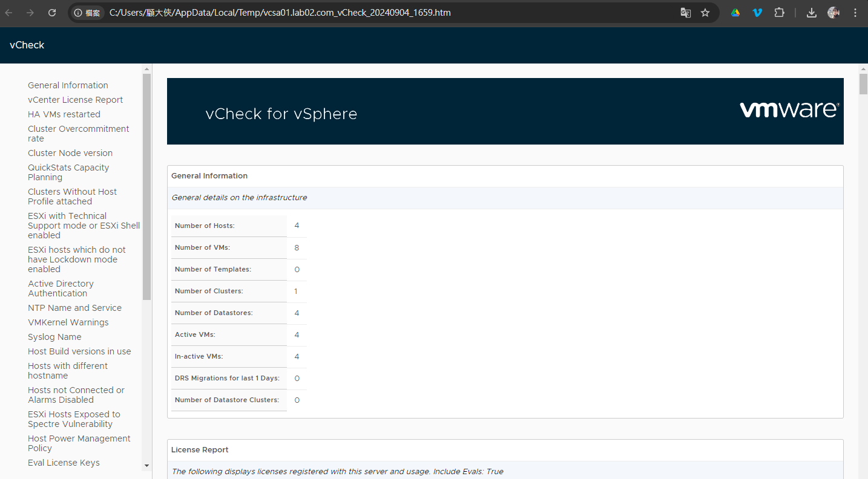
Task: Jump to HA VMs restarted
Action: [x=64, y=114]
